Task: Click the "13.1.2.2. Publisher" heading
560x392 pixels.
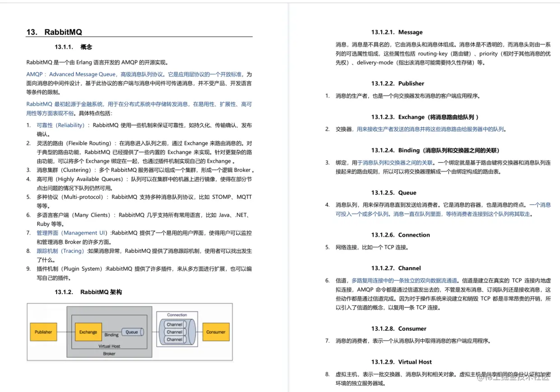Action: tap(398, 83)
